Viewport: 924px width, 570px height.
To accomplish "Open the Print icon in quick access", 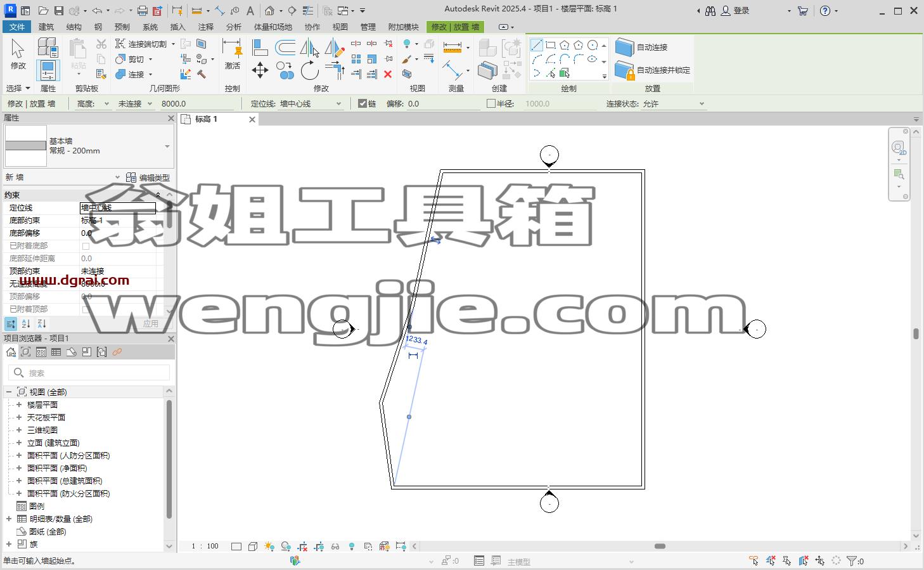I will [x=143, y=11].
